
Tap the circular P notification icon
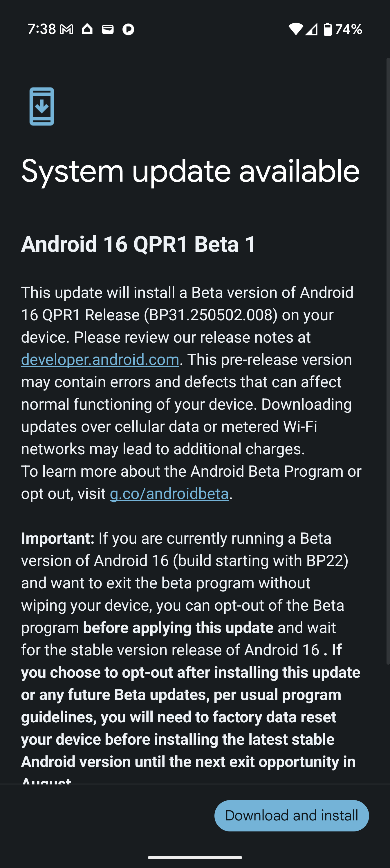pos(128,29)
